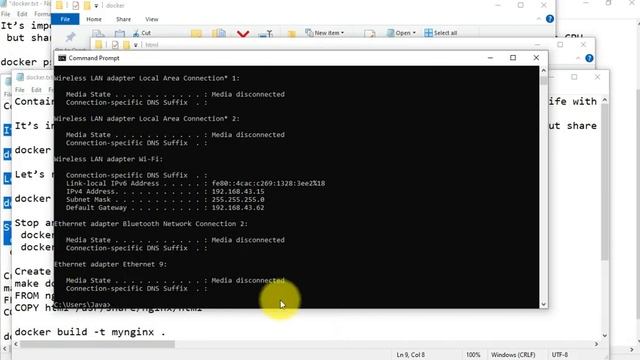Switch to Home tab in docker Explorer ribbon

pyautogui.click(x=94, y=19)
